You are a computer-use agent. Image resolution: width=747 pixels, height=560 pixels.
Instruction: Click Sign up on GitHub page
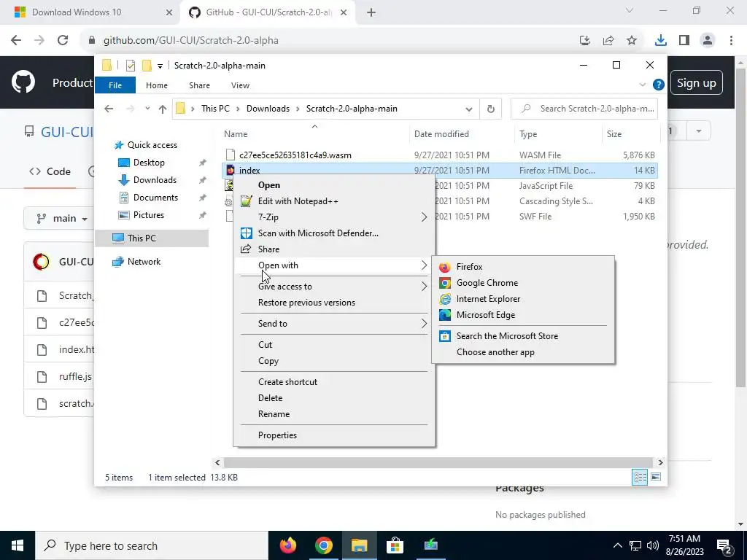pos(697,83)
